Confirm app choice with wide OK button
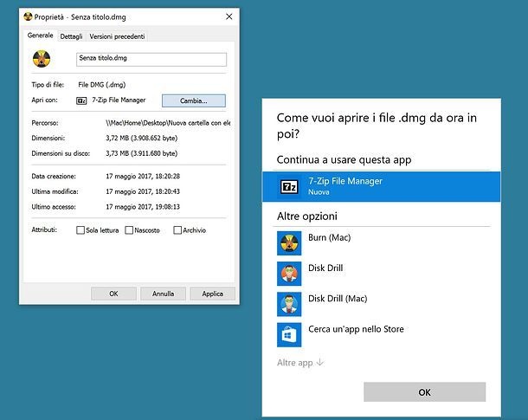Viewport: 528px width, 420px height. tap(424, 392)
